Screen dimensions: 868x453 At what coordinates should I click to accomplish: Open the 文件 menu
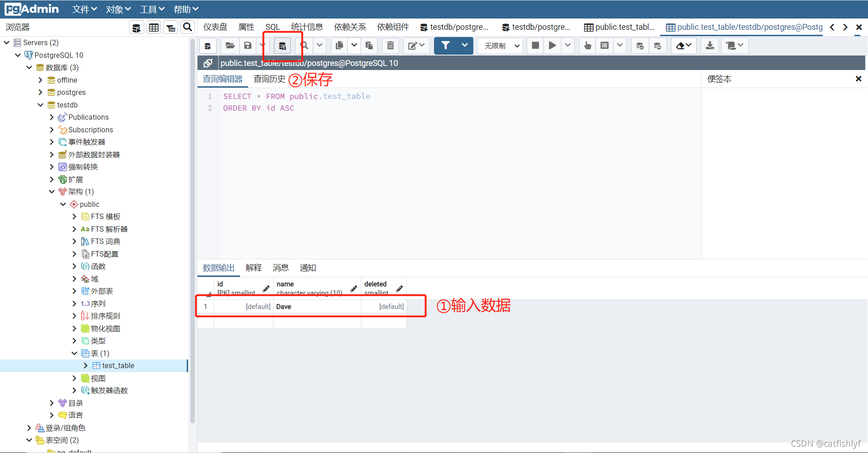tap(85, 9)
